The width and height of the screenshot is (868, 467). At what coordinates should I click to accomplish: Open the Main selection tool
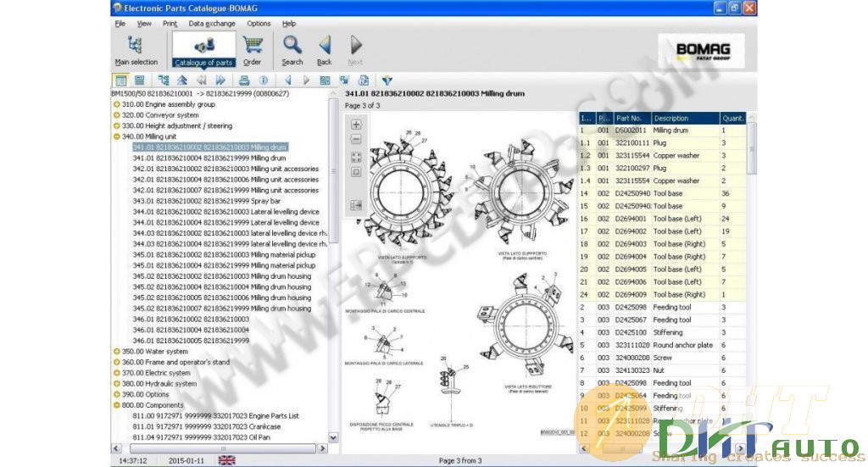(136, 50)
